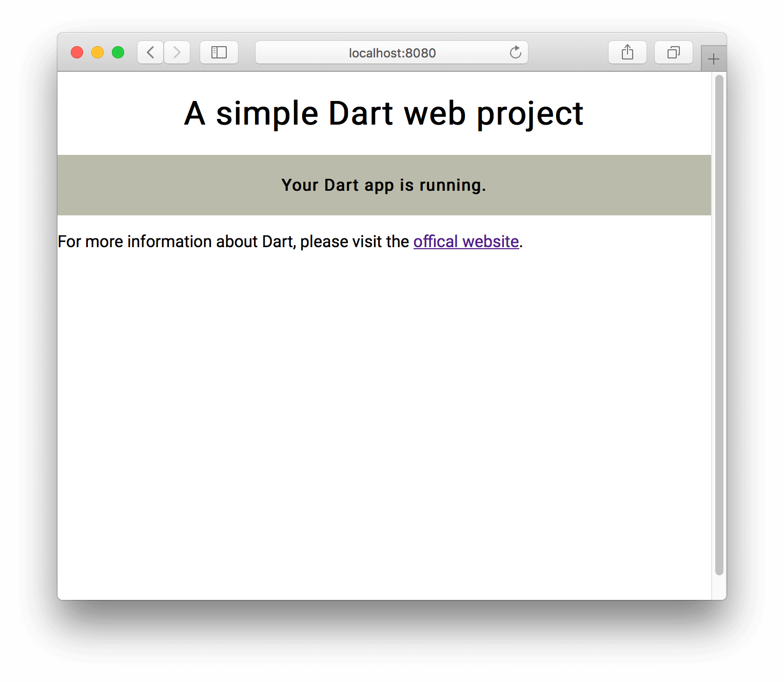Viewport: 784px width, 682px height.
Task: Open a new tab with plus button
Action: (714, 59)
